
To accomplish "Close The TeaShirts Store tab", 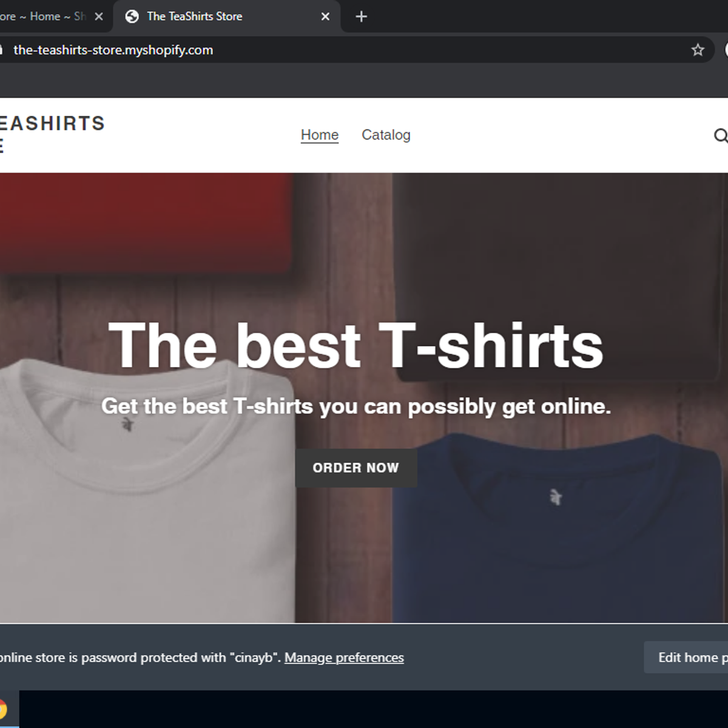I will (x=325, y=16).
